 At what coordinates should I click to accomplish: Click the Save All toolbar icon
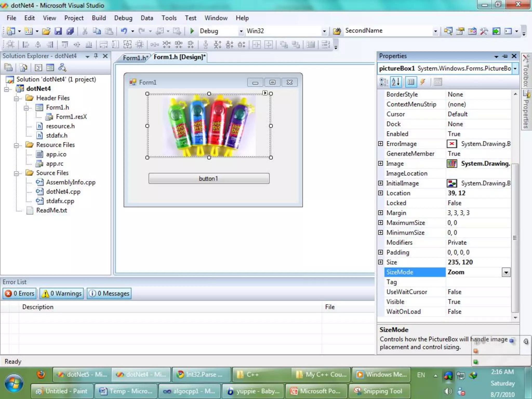coord(70,31)
